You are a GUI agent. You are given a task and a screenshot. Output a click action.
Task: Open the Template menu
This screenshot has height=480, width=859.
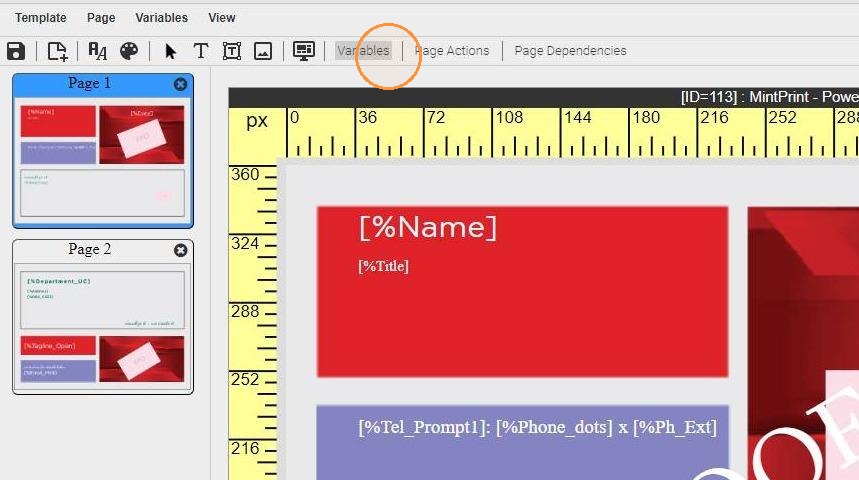point(41,18)
